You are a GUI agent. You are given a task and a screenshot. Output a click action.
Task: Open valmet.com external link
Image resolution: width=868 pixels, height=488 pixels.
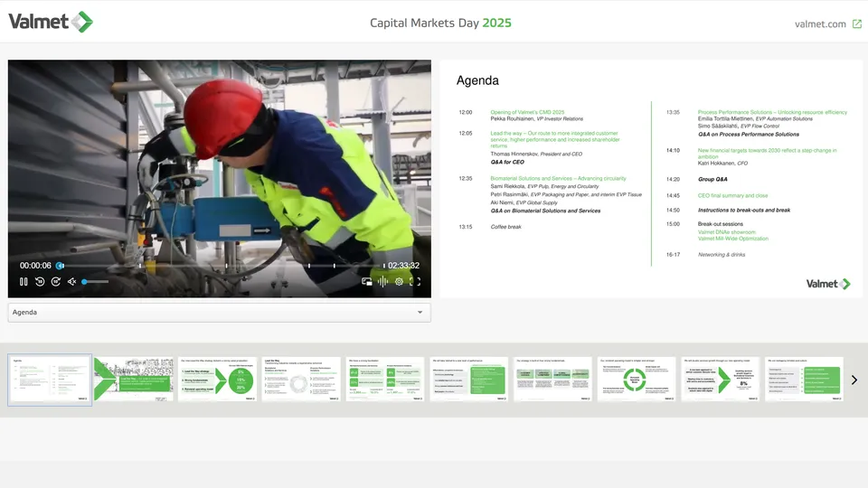[820, 23]
